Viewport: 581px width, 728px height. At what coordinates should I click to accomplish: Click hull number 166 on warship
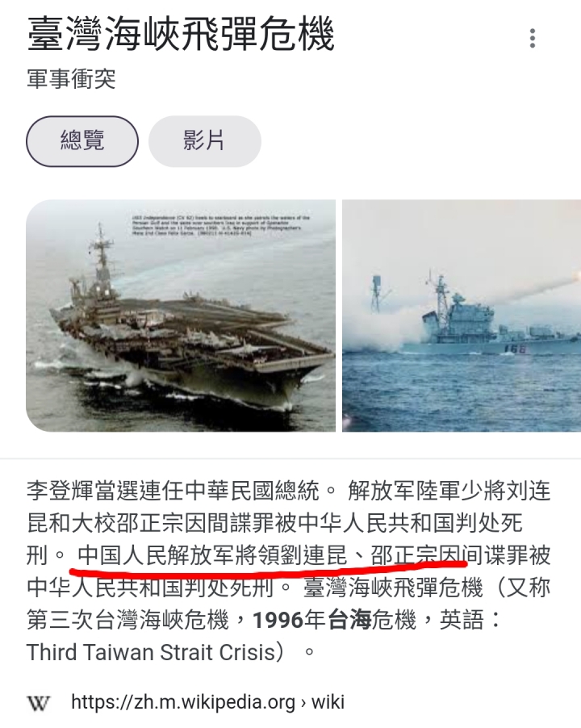pos(515,349)
